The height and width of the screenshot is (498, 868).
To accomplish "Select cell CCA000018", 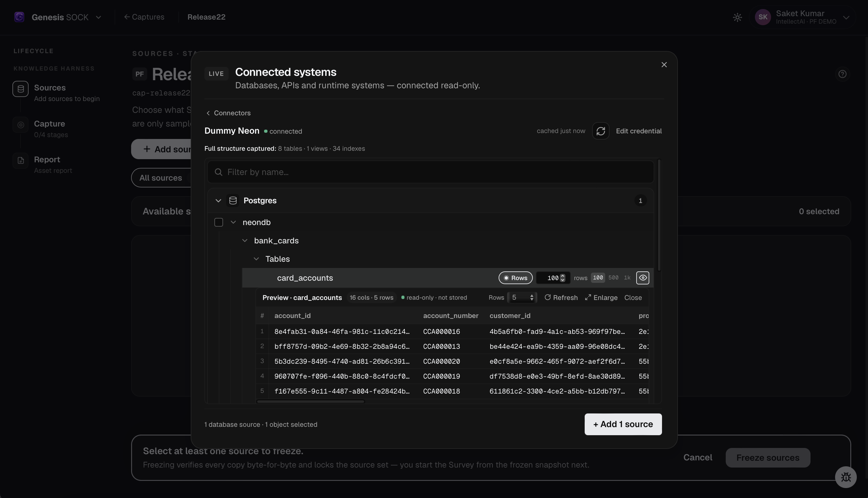I will [441, 391].
